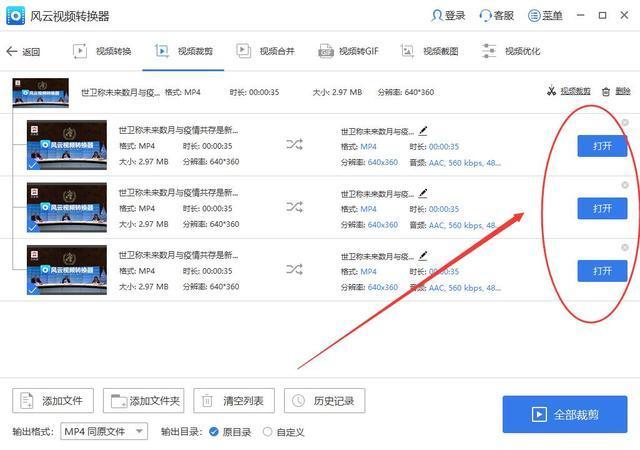Edit the first clip's output name with pencil
Viewport: 640px width, 450px height.
[423, 131]
